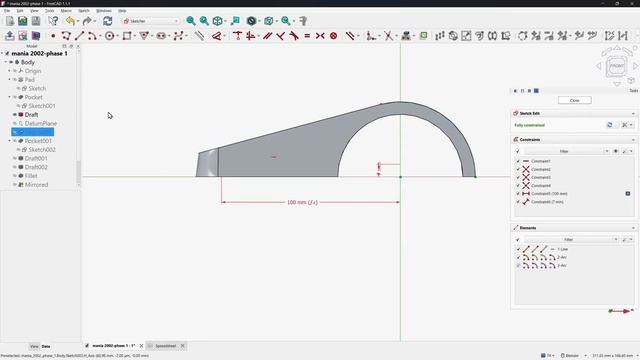Image resolution: width=640 pixels, height=360 pixels.
Task: Select the Trim Edge tool
Action: (x=388, y=36)
